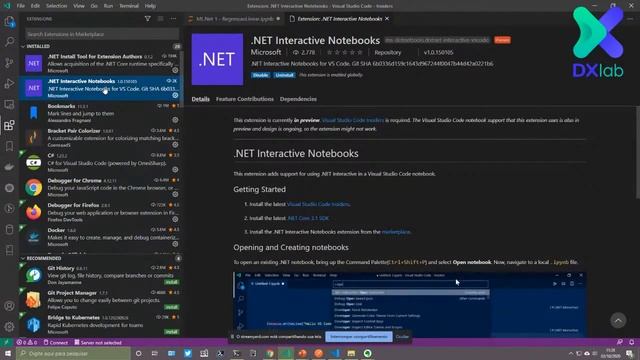Close the .NET Interactive Notebooks extension tab
The image size is (640, 360).
(x=387, y=19)
